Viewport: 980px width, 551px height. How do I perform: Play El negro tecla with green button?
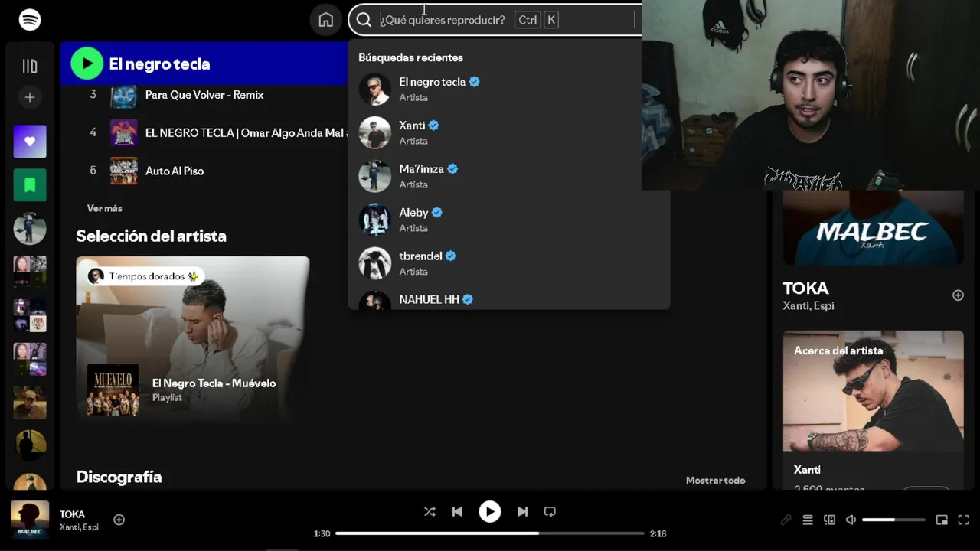pos(87,64)
